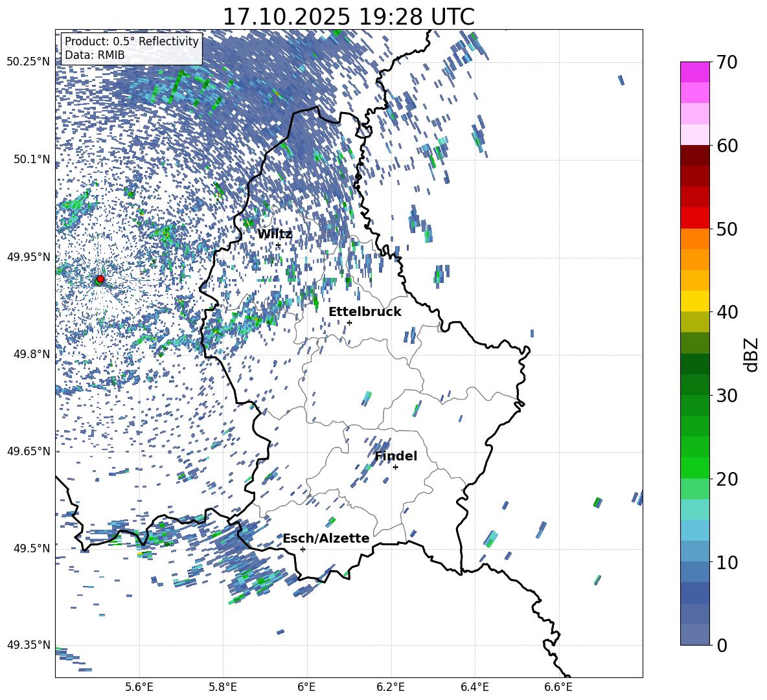
Task: Click the colorbar tick label 60
Action: [727, 146]
